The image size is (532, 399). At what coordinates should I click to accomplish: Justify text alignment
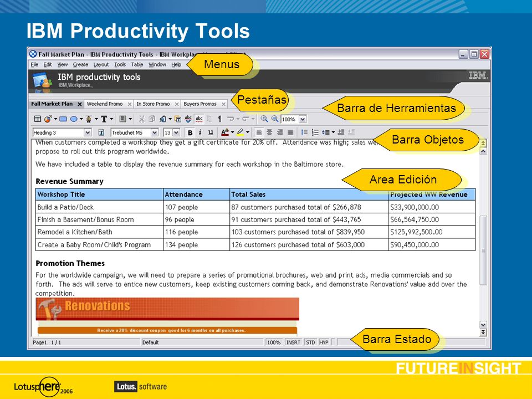point(290,132)
